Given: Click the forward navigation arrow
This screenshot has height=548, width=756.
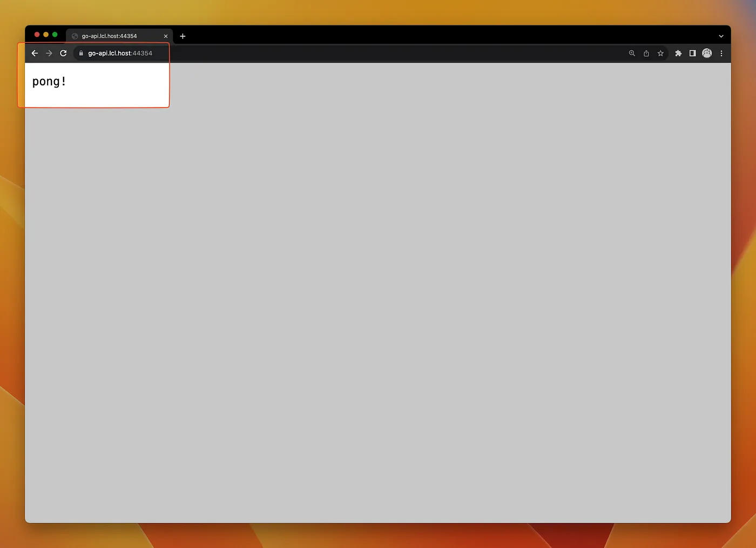Looking at the screenshot, I should (49, 53).
